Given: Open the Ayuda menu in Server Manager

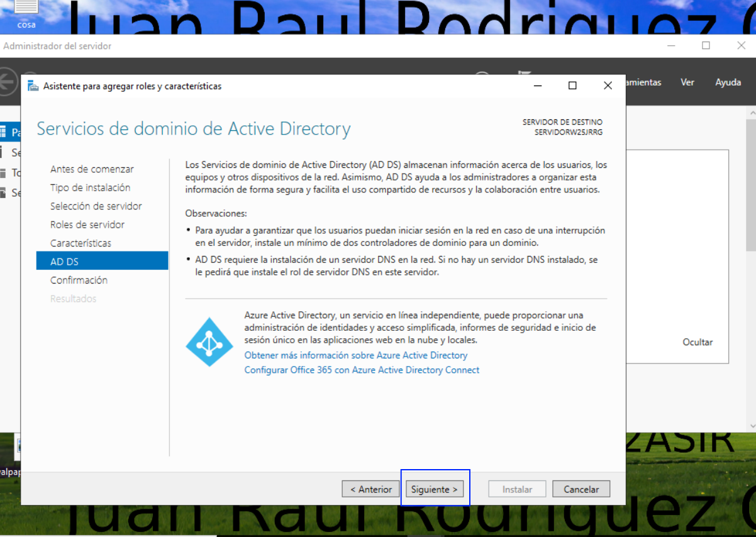Looking at the screenshot, I should [x=728, y=82].
